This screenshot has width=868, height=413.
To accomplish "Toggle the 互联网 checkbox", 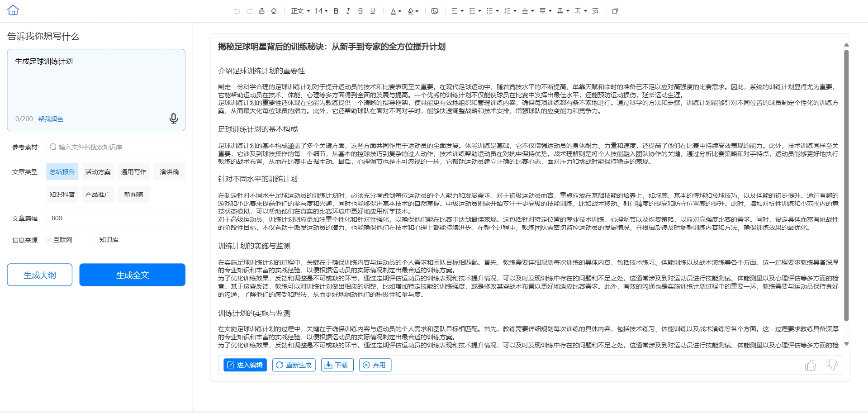I will 49,240.
